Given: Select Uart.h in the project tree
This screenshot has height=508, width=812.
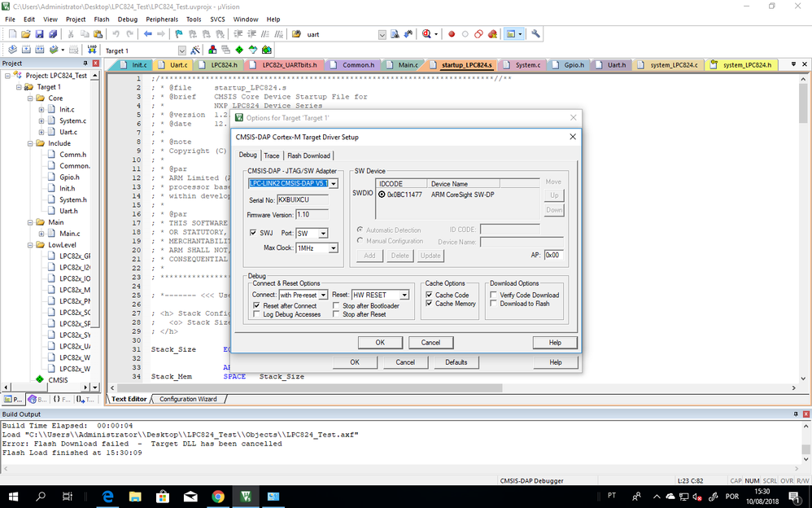Looking at the screenshot, I should pyautogui.click(x=68, y=211).
